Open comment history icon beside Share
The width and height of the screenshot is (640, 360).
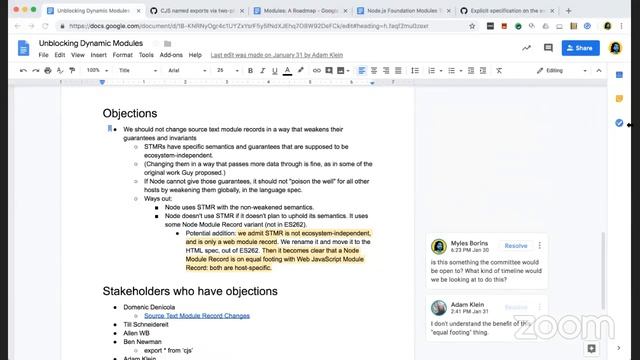pyautogui.click(x=548, y=48)
